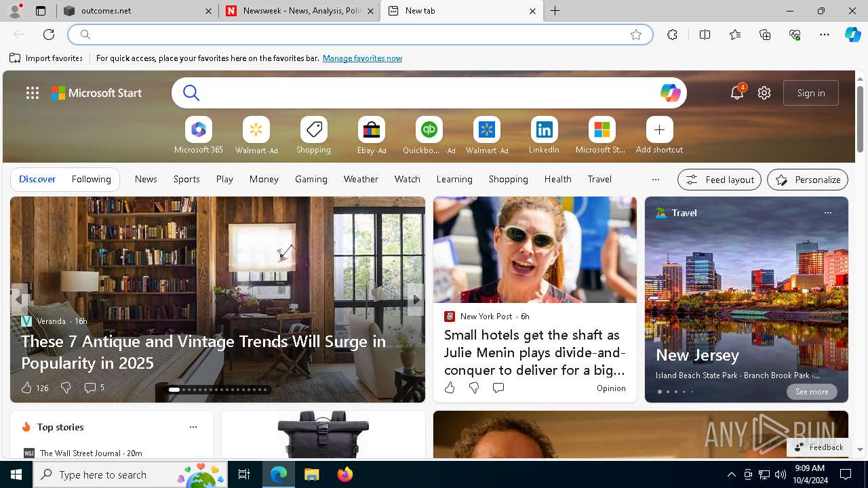Refresh the current page
868x488 pixels.
49,35
